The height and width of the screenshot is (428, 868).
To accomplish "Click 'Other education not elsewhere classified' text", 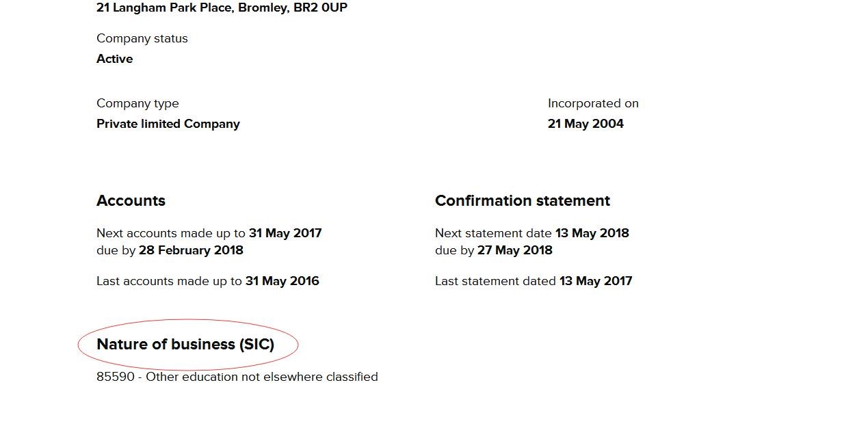I will [261, 377].
